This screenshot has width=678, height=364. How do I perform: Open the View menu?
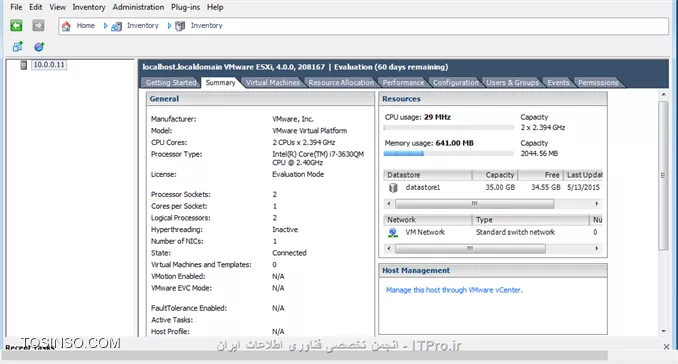click(x=57, y=7)
